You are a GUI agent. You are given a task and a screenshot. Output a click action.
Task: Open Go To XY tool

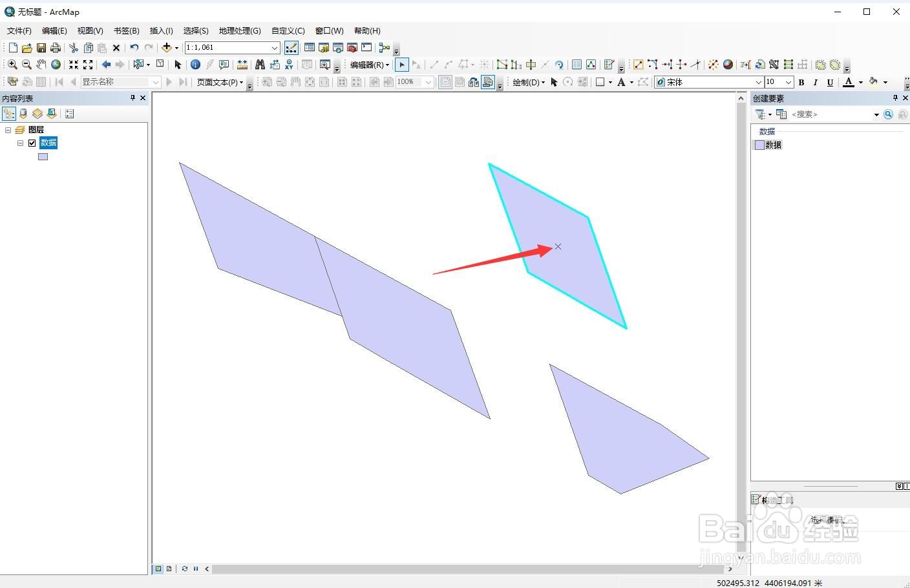(x=289, y=65)
